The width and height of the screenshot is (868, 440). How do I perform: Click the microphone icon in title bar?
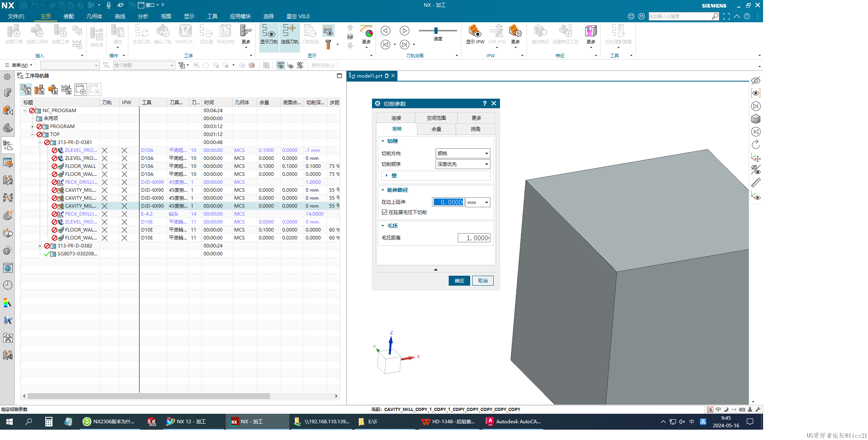[108, 5]
